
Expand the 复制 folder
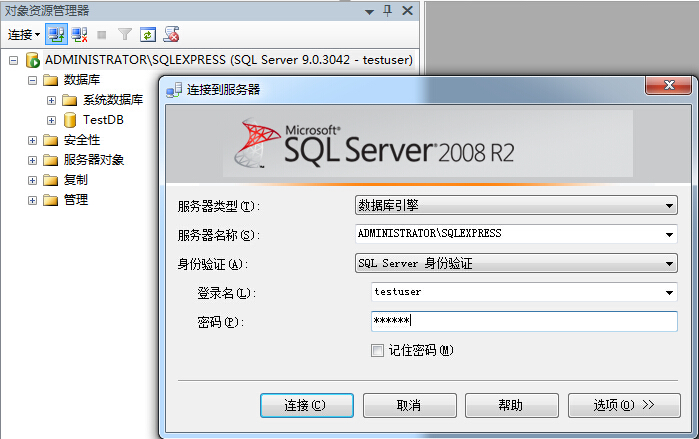(32, 181)
